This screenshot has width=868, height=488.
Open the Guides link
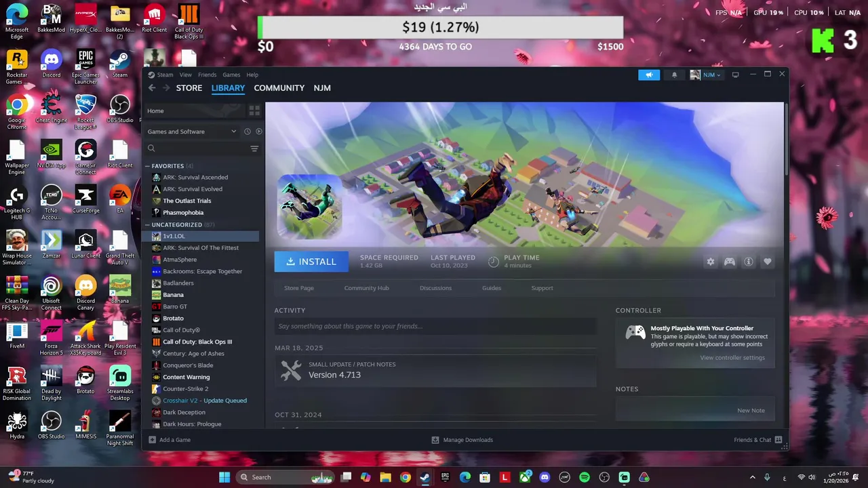point(492,288)
